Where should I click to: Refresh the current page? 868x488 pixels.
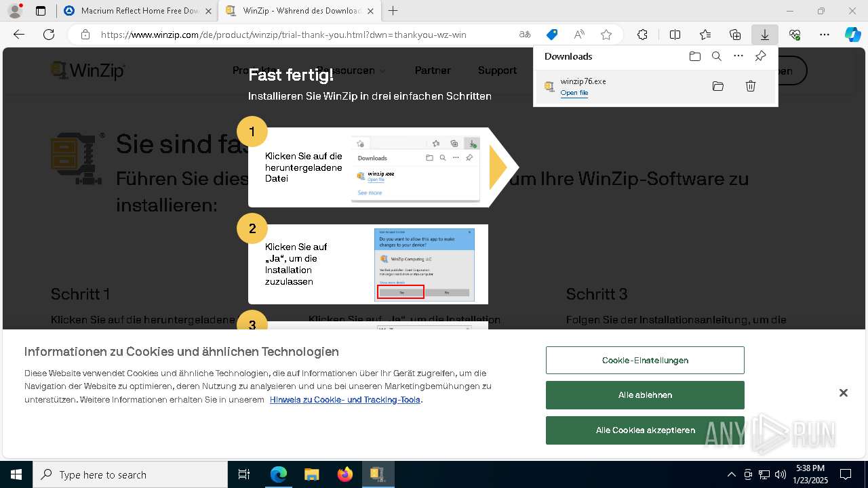[49, 35]
